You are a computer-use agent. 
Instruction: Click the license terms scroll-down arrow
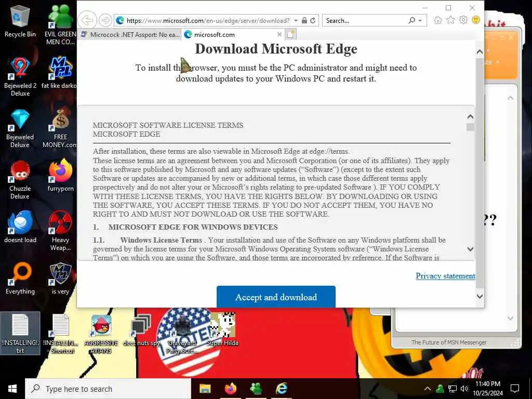click(470, 249)
